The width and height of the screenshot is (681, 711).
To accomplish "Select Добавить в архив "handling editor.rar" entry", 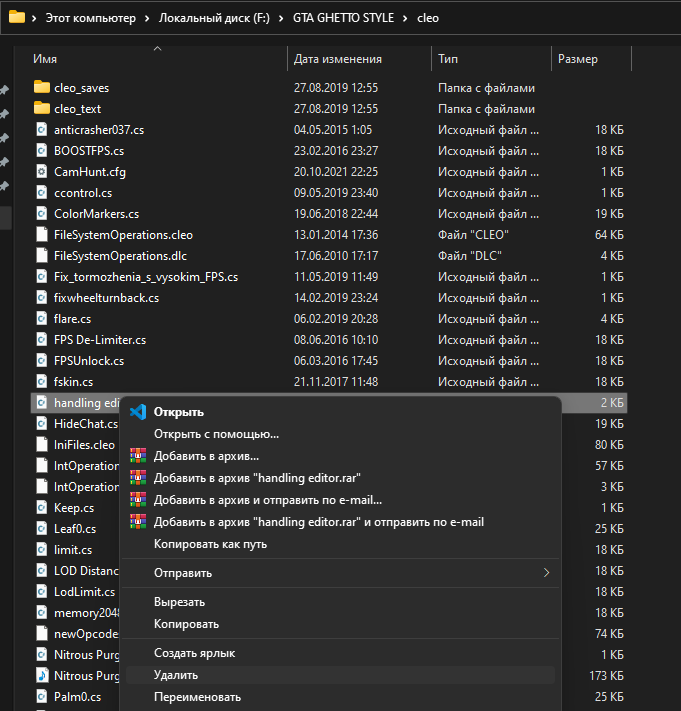I will click(x=340, y=477).
